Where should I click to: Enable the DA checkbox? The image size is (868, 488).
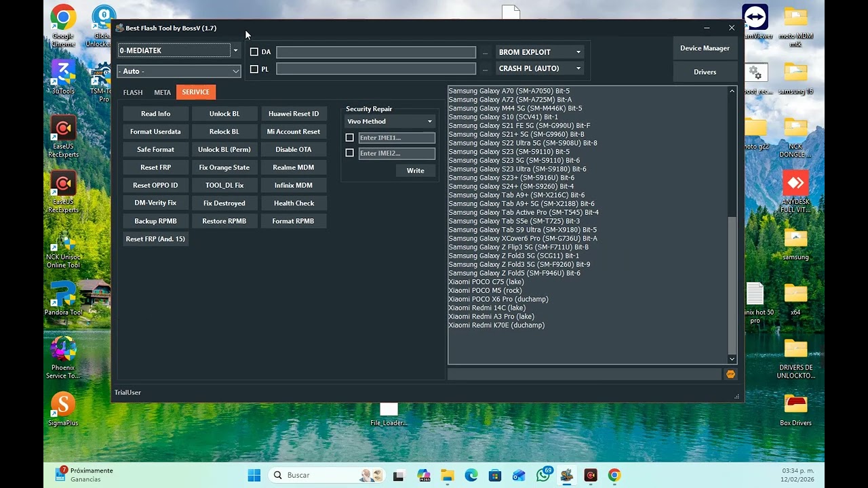[x=254, y=52]
